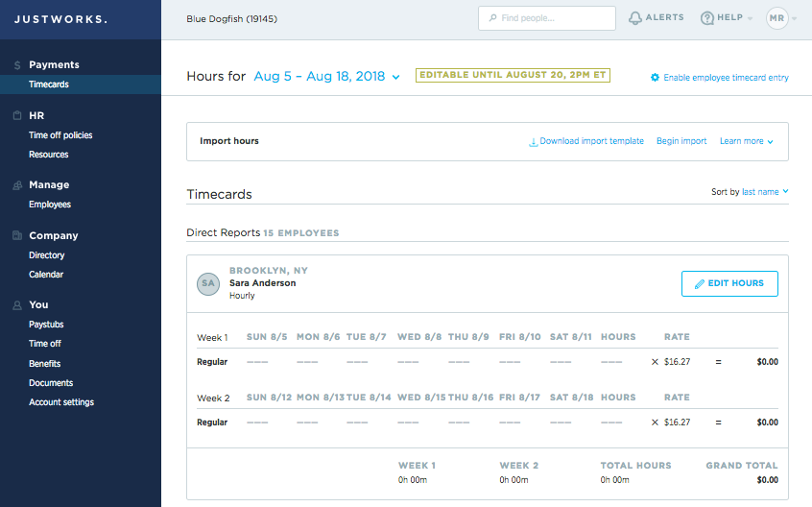Click the Find people search field

547,18
